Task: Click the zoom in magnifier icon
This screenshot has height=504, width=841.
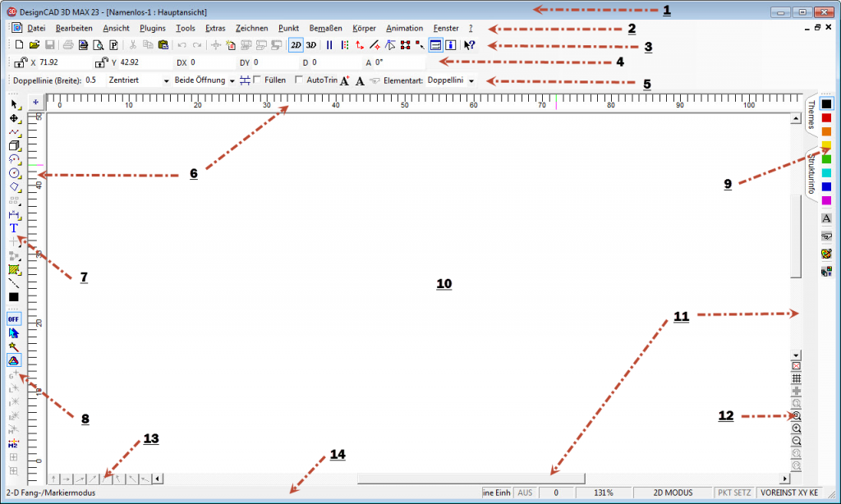Action: click(x=796, y=428)
